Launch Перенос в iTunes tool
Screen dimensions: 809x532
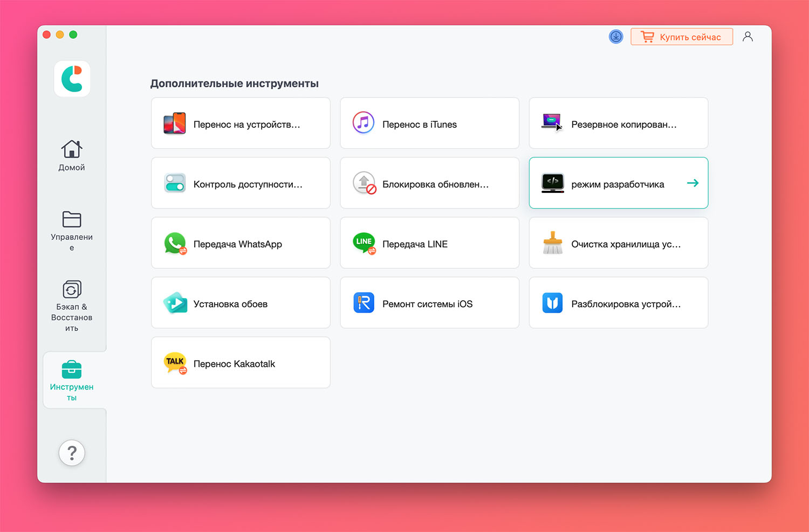point(429,123)
